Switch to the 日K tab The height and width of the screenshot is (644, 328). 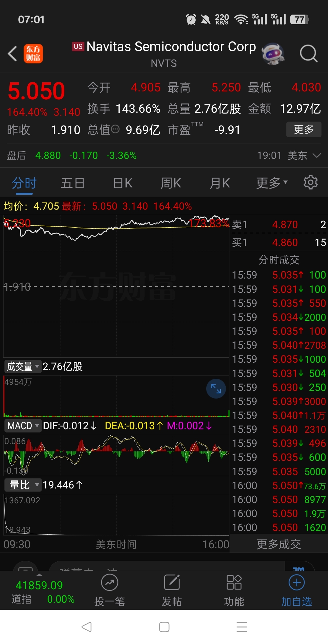[123, 183]
